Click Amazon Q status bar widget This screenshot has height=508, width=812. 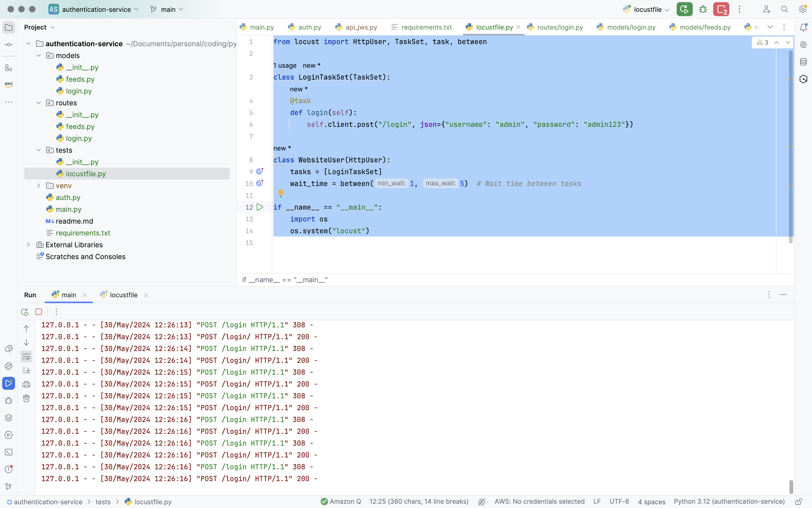click(341, 502)
